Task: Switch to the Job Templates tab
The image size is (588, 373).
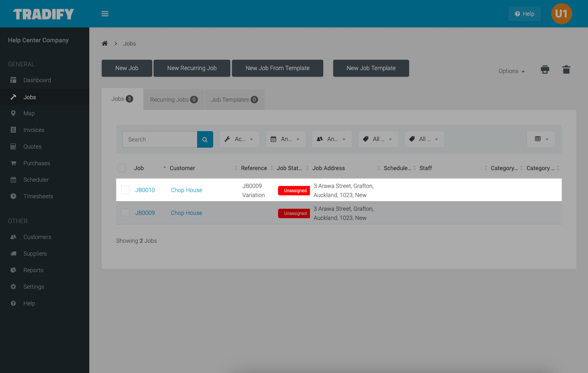Action: tap(234, 99)
